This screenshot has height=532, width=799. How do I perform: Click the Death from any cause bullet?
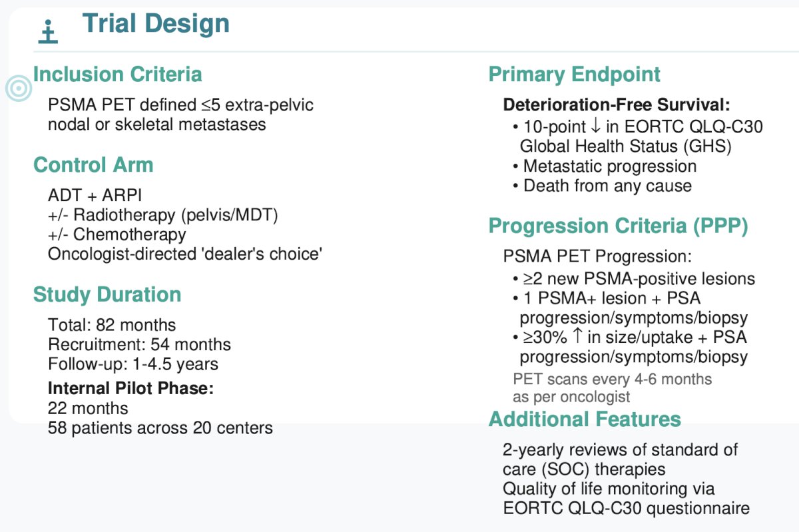(602, 185)
